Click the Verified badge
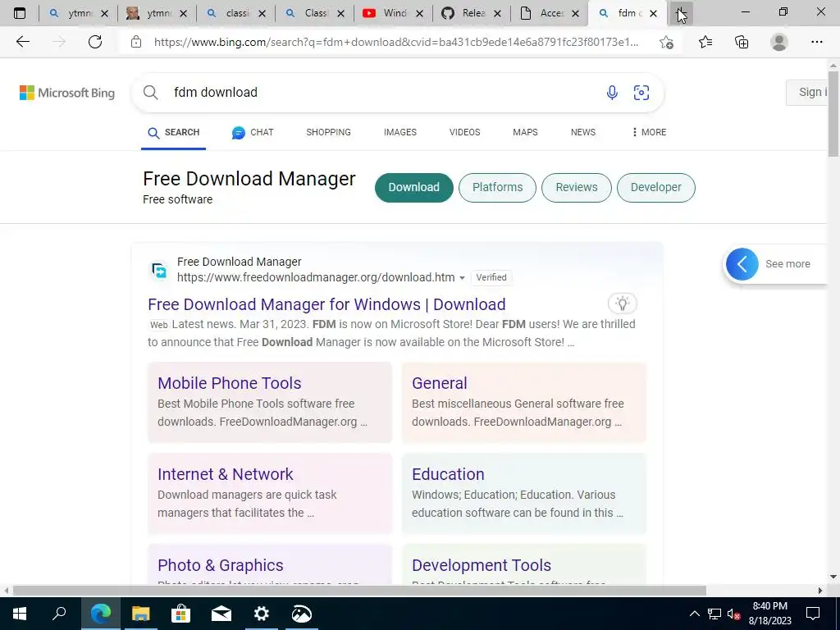 [491, 277]
